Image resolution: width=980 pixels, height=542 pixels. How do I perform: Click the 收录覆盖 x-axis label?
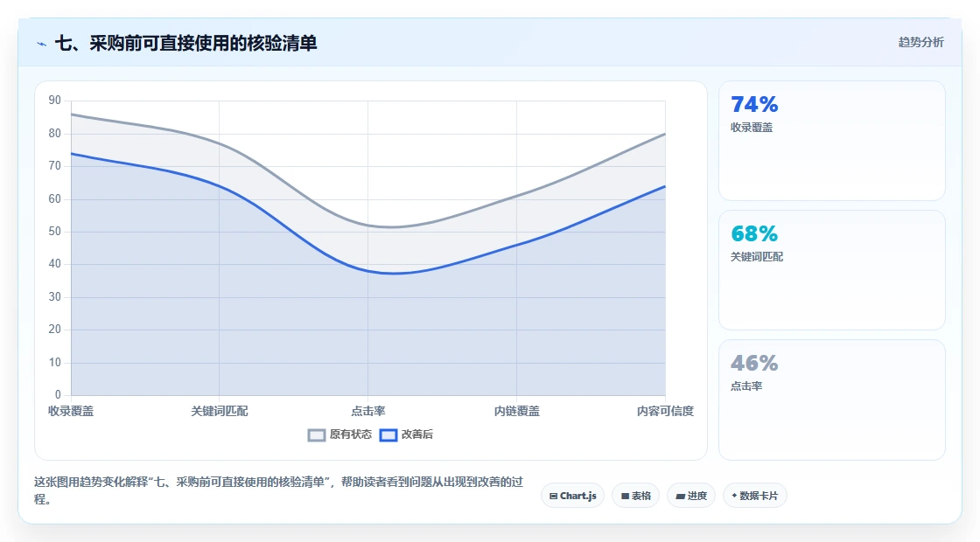[71, 411]
